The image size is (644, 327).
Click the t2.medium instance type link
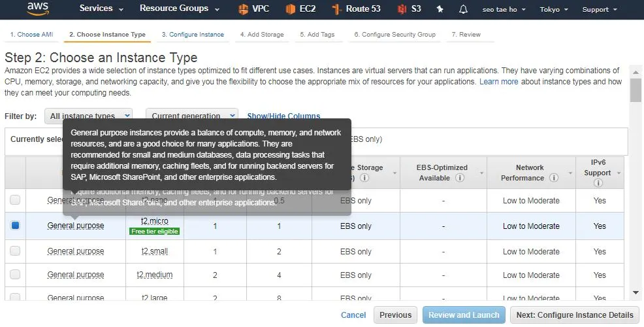click(154, 275)
